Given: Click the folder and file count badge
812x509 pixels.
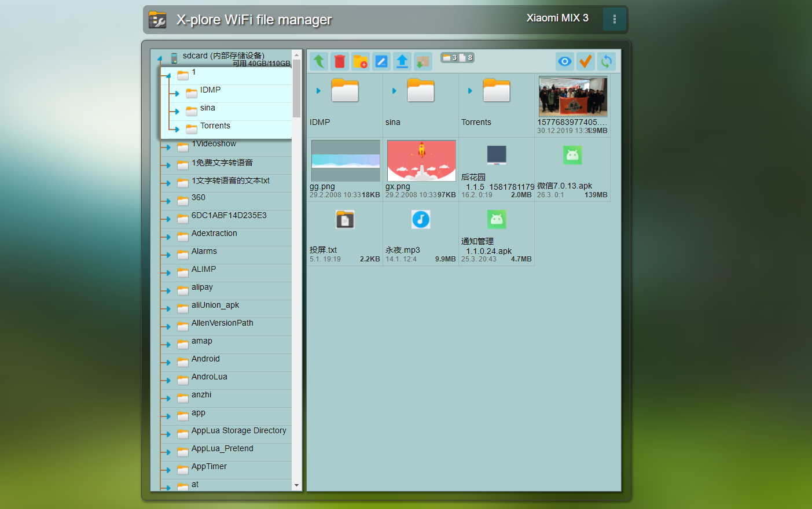Looking at the screenshot, I should tap(458, 57).
